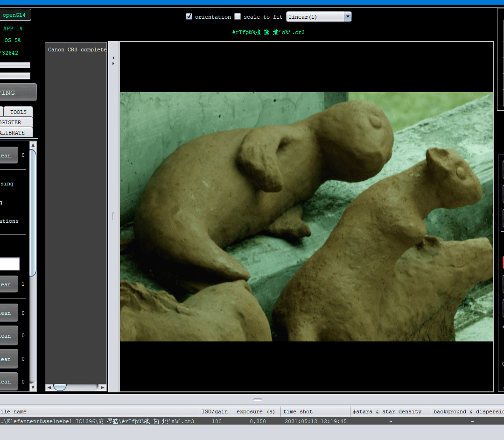Sort by background & dispersion header

468,412
